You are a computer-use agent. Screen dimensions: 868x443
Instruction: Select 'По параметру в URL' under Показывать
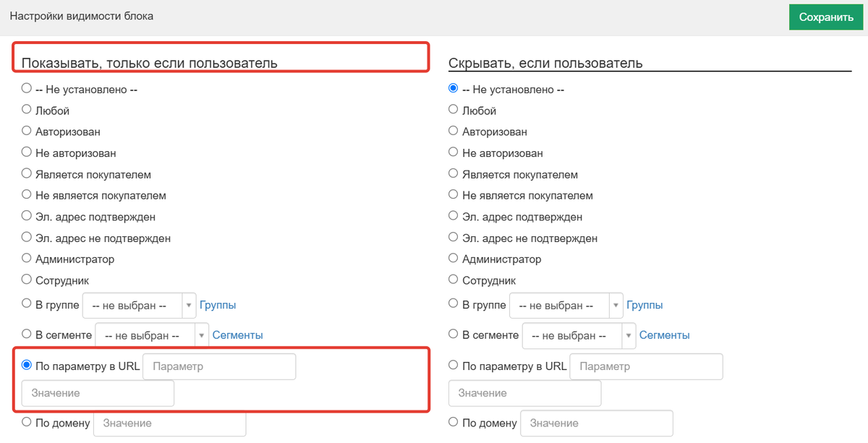click(x=27, y=365)
